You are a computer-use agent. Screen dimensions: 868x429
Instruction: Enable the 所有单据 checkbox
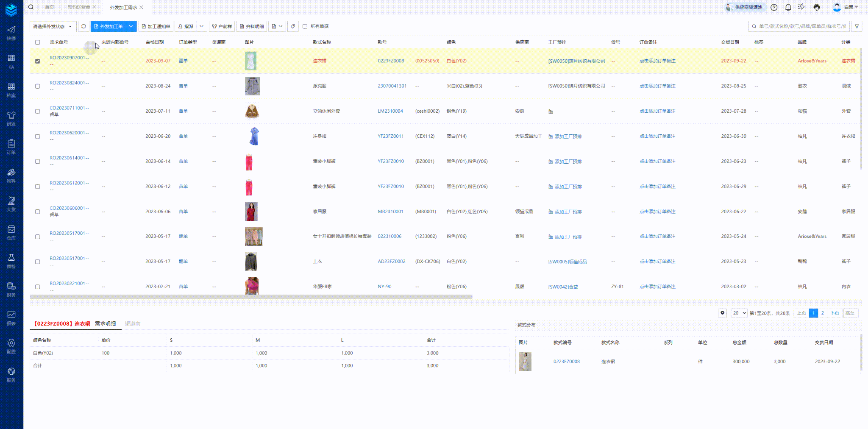[305, 26]
